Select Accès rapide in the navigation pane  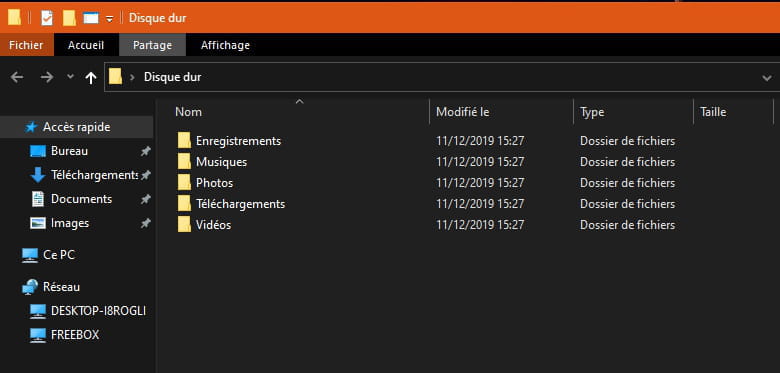77,127
